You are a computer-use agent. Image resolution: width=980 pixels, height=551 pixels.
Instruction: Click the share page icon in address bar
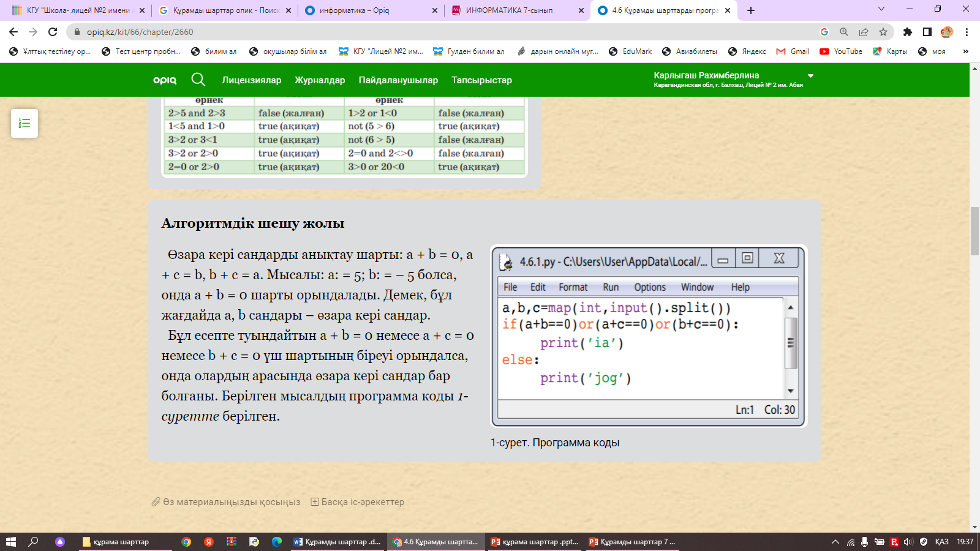(x=864, y=32)
